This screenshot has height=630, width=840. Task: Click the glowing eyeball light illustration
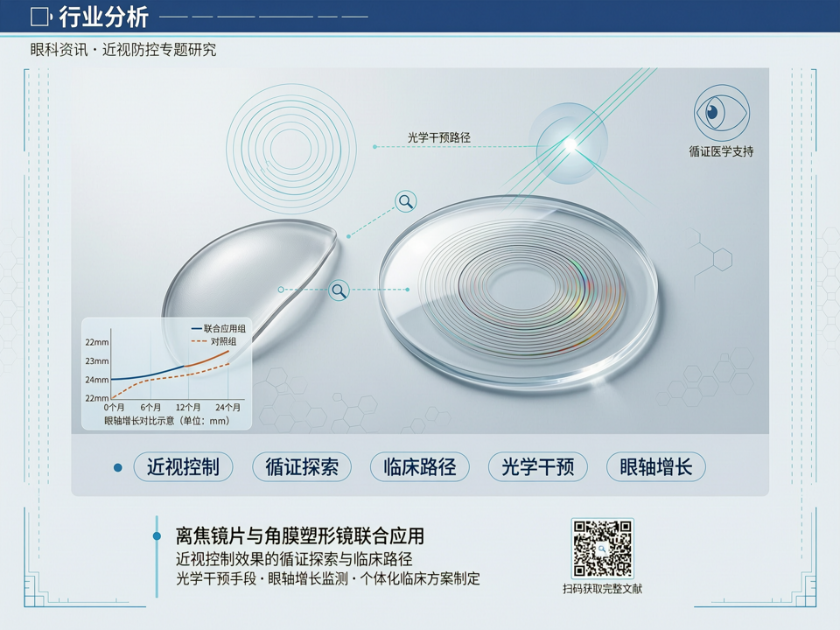pos(570,143)
